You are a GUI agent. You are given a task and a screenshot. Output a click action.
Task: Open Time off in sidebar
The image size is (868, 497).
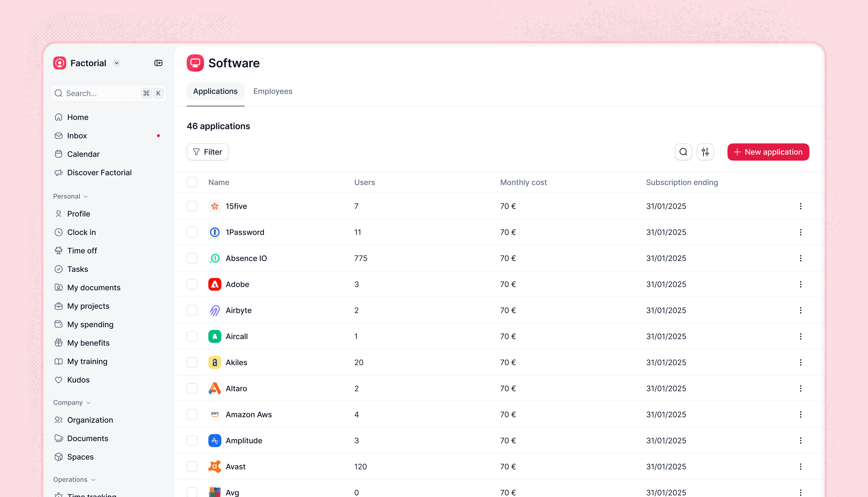pos(108,251)
